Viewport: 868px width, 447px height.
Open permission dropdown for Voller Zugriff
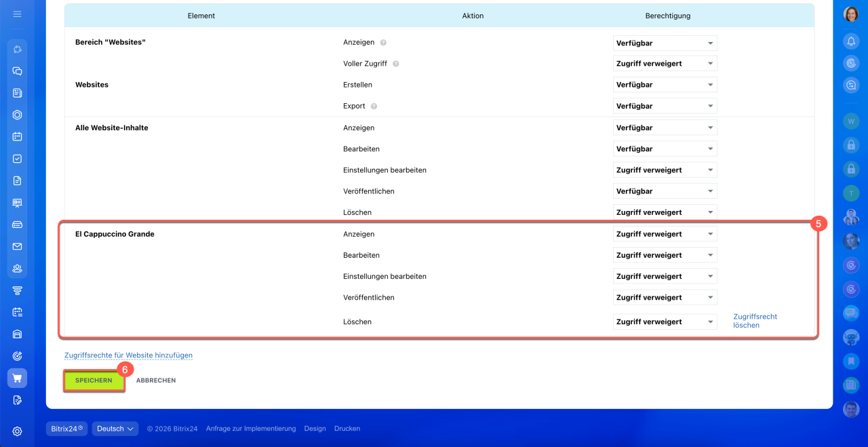(665, 64)
